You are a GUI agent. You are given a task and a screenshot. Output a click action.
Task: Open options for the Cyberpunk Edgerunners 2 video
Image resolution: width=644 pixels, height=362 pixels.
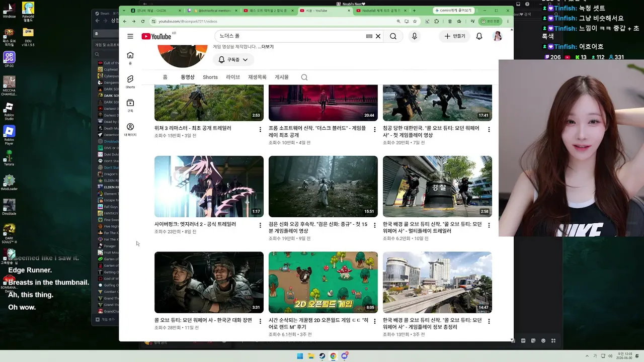pos(260,225)
